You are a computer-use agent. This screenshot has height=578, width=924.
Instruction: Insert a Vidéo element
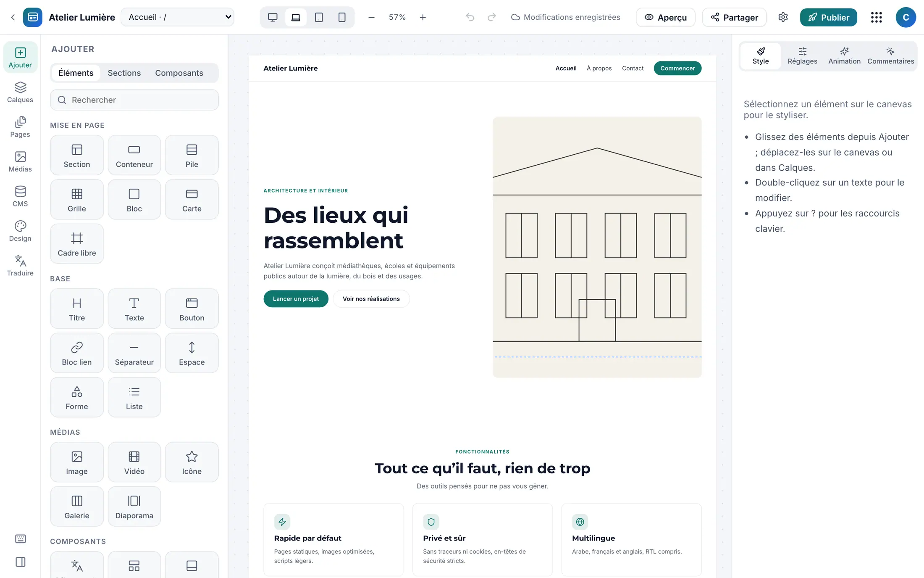[134, 462]
